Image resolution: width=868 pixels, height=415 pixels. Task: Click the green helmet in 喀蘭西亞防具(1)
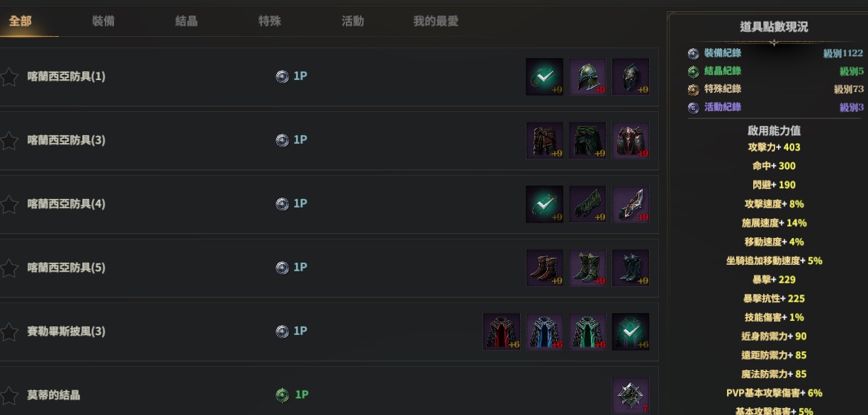click(x=587, y=76)
